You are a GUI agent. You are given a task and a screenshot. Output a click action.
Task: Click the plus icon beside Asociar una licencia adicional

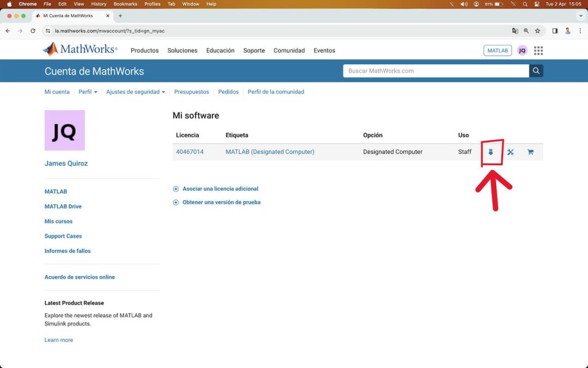tap(176, 189)
